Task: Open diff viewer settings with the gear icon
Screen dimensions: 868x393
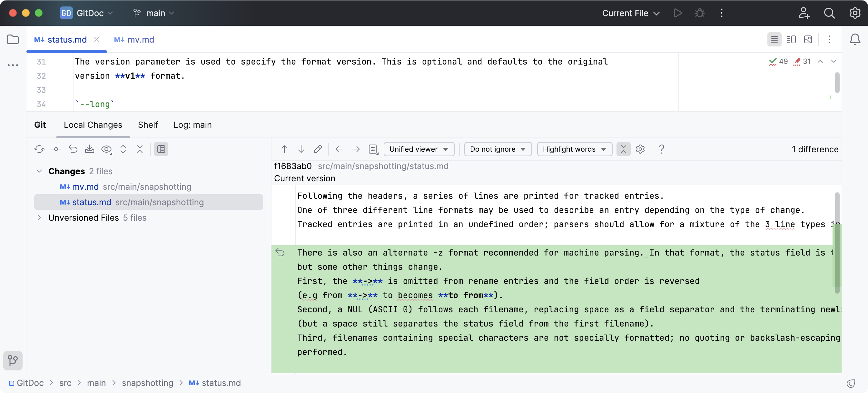Action: [640, 149]
